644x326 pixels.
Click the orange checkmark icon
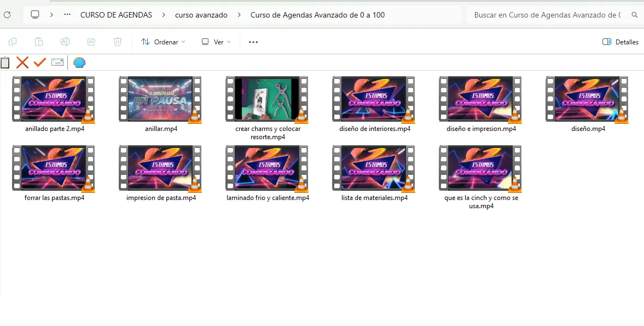coord(39,62)
